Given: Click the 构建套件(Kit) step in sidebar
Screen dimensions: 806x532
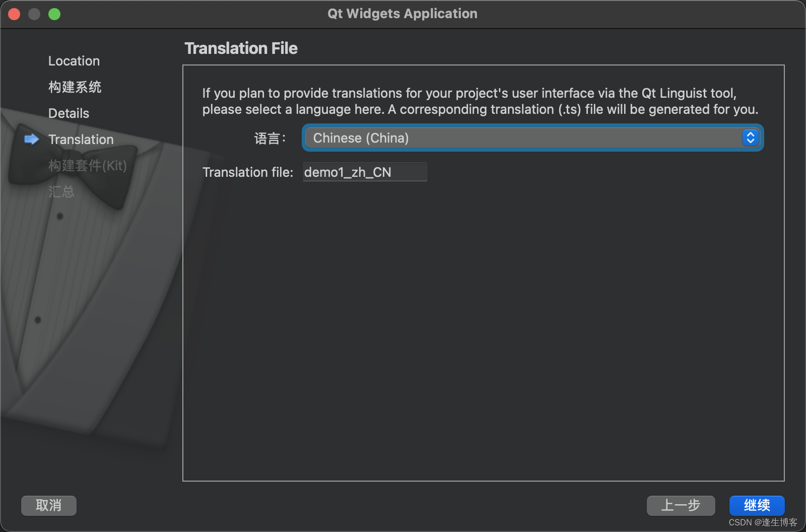Looking at the screenshot, I should click(87, 166).
